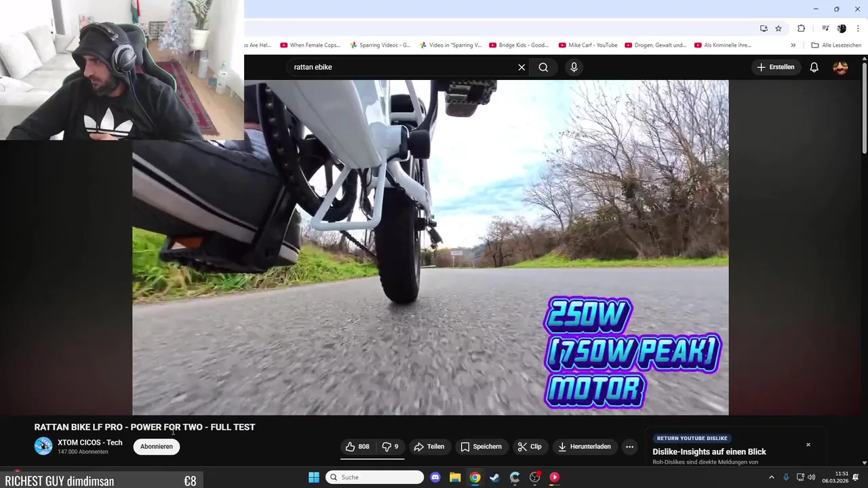Open the 'When Female Cops...' bookmark
This screenshot has height=488, width=868.
tap(310, 45)
